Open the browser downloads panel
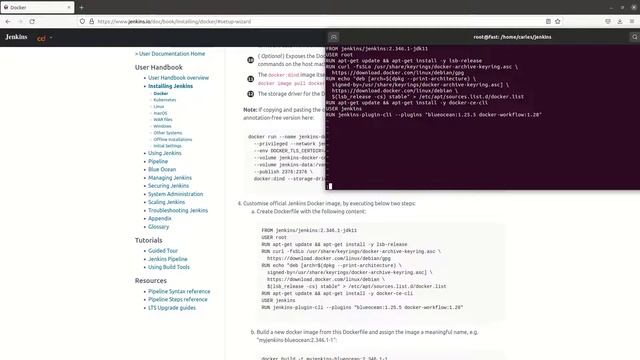Screen dimensions: 640x360 (620, 21)
